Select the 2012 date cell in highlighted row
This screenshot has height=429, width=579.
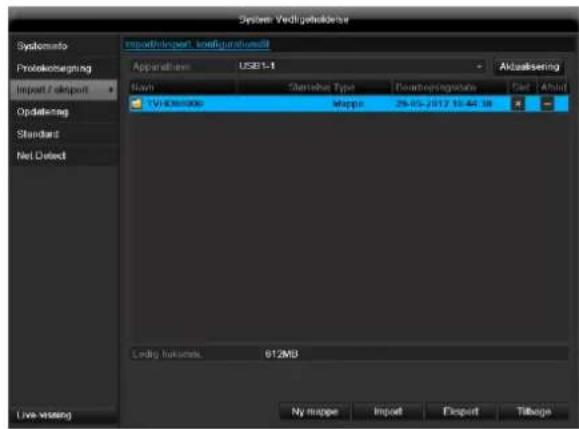pos(443,104)
